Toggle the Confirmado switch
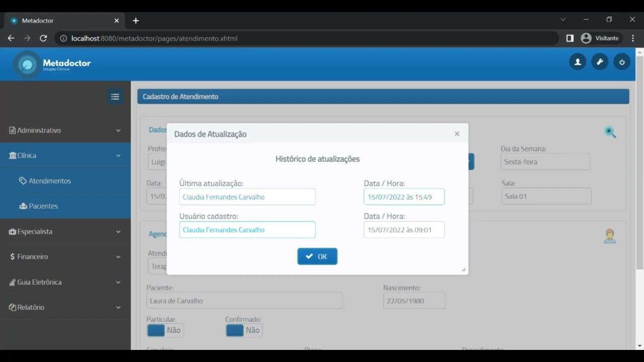644x362 pixels. [244, 330]
